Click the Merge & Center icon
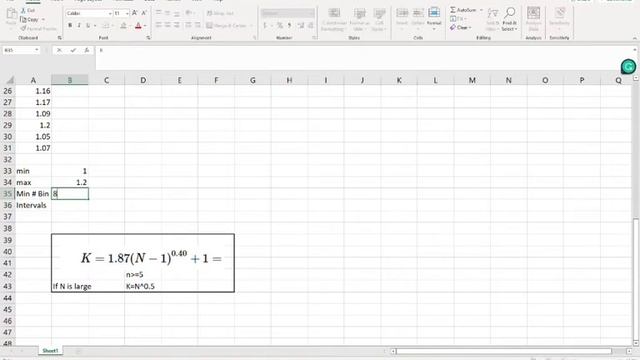This screenshot has width=640, height=360. coord(209,25)
